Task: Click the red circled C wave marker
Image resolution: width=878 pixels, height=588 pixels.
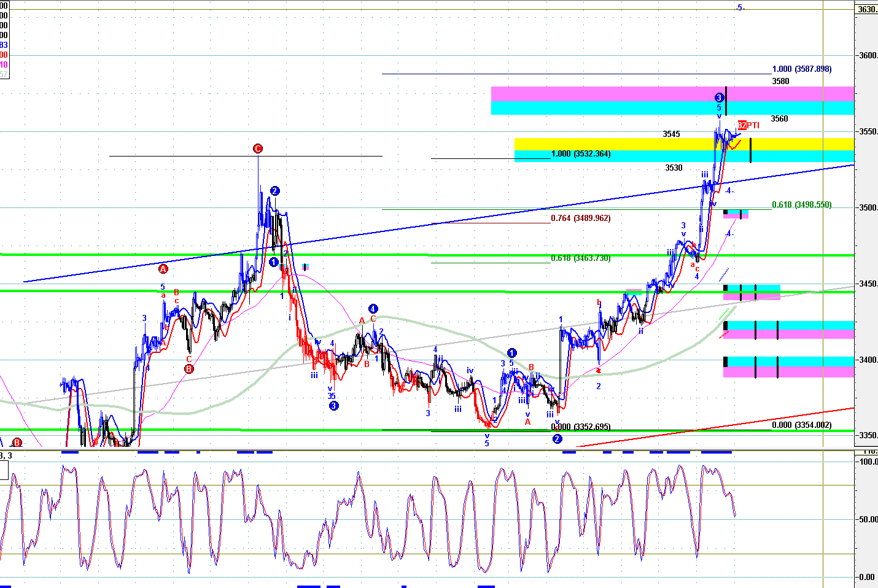Action: pos(258,149)
